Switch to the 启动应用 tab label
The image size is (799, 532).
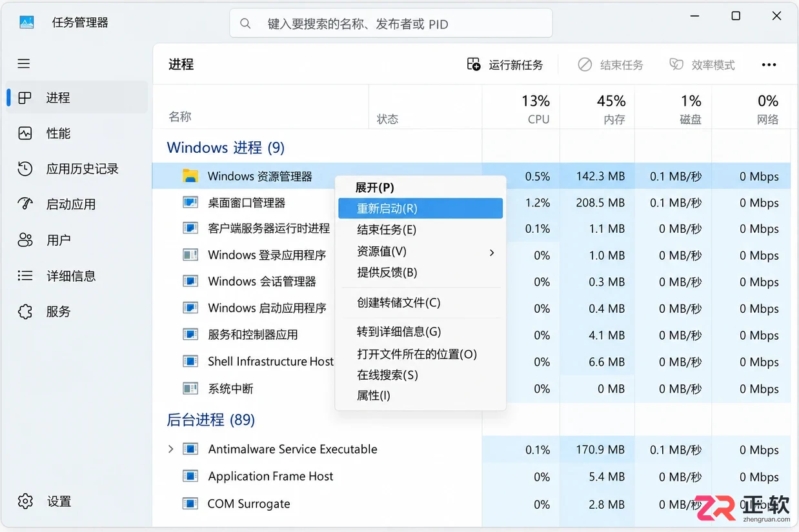point(71,204)
